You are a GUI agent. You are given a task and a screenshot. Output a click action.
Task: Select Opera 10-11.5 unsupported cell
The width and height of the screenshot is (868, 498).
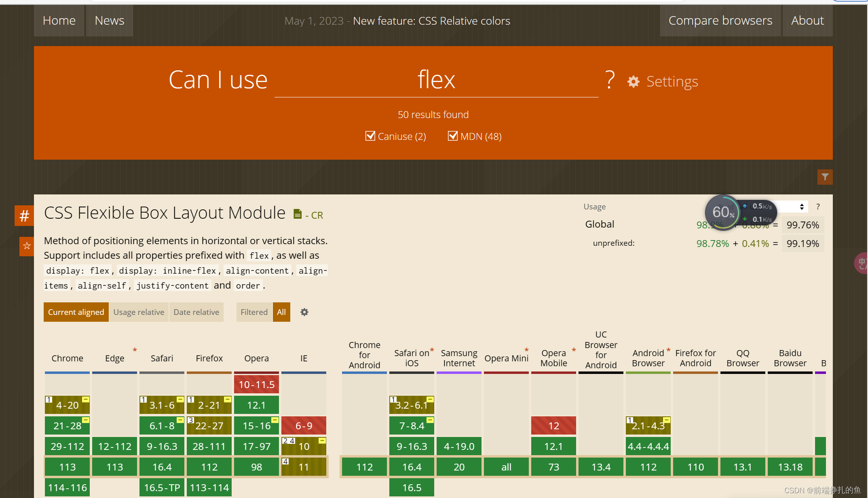(x=256, y=384)
